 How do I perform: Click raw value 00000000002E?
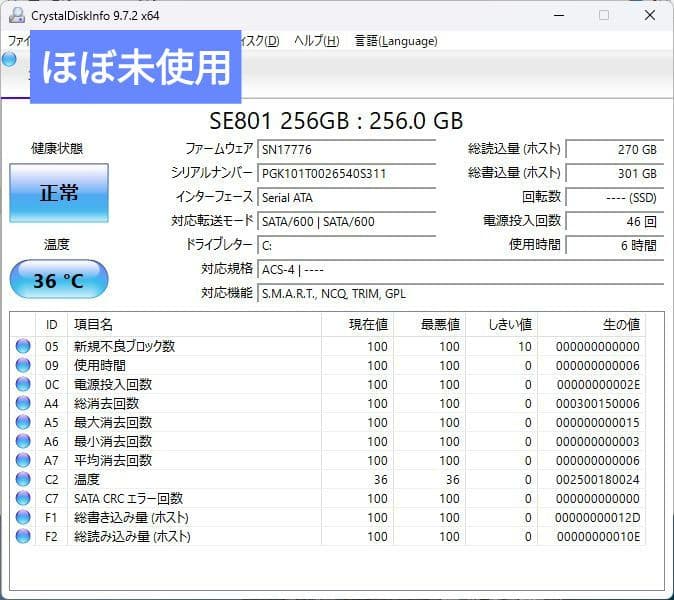[x=598, y=384]
